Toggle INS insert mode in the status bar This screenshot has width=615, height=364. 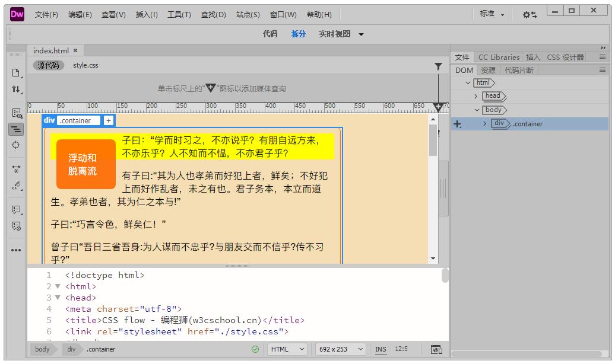(381, 349)
